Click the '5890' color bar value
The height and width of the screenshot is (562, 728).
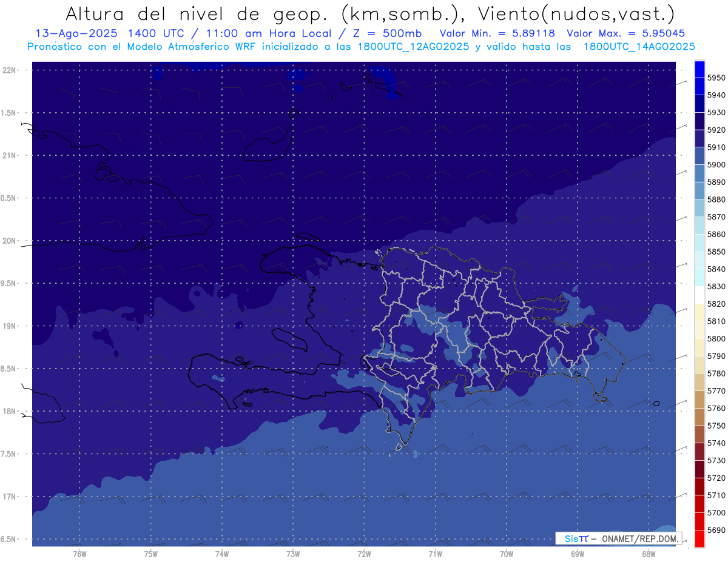pyautogui.click(x=717, y=182)
